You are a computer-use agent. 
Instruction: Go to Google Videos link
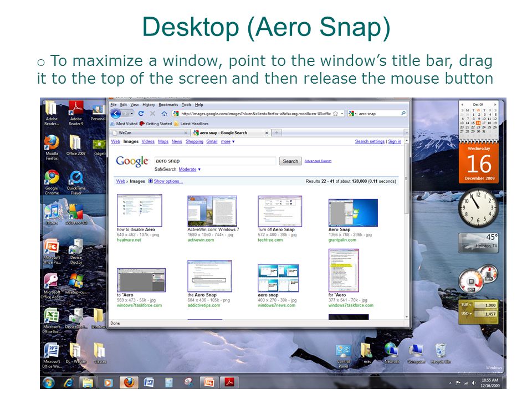click(148, 141)
